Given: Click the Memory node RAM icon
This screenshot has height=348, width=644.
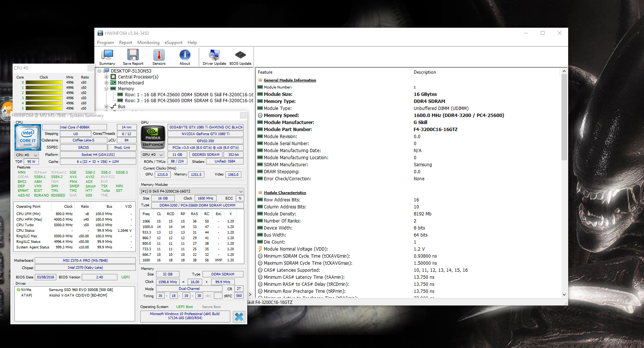Looking at the screenshot, I should pyautogui.click(x=114, y=88).
